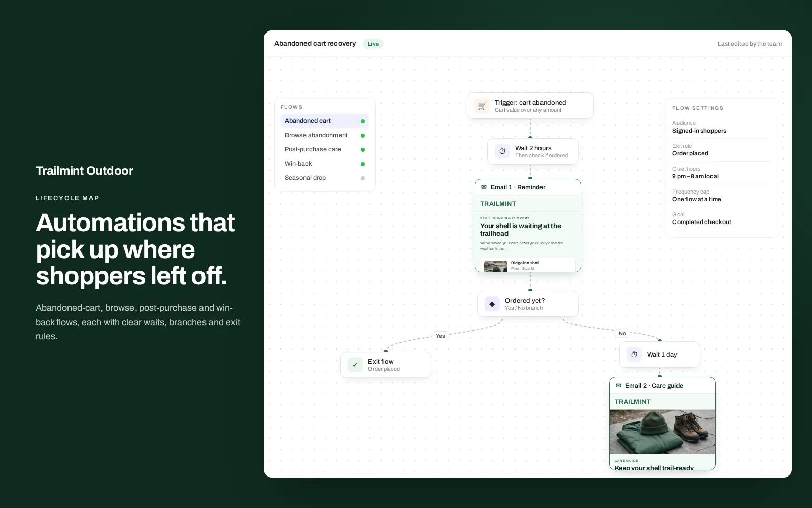Open the Seasonal drop flow

tap(324, 178)
